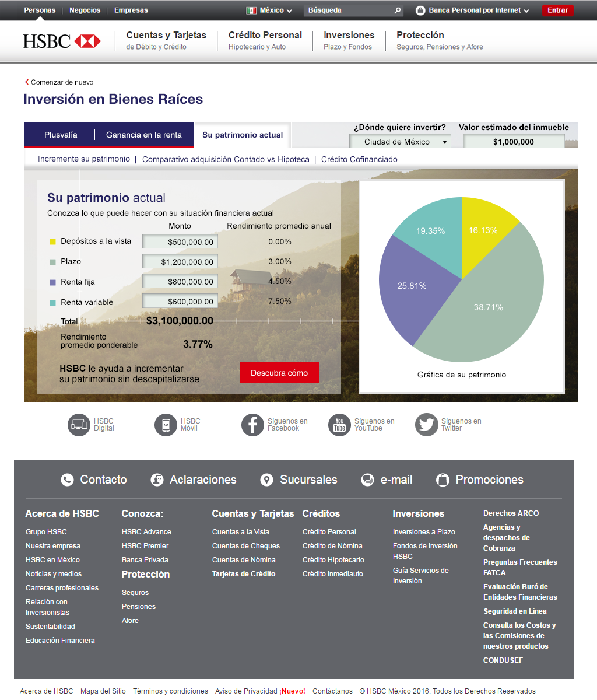The image size is (597, 700).
Task: Click the Valor estimado del inmueble field
Action: tap(514, 142)
